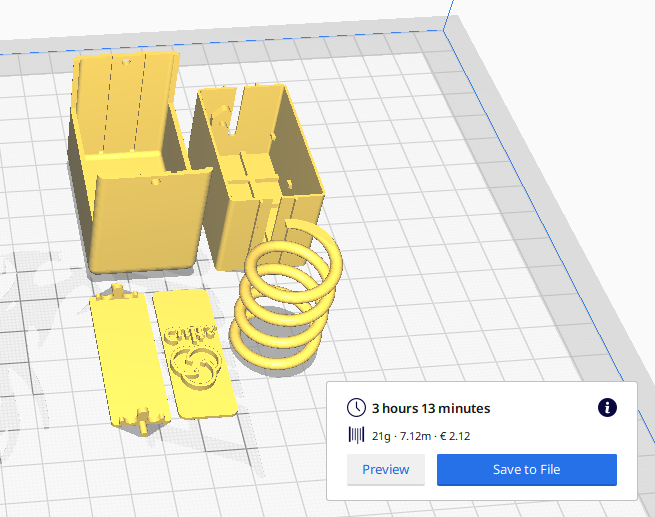
Task: Open the Preview button
Action: pos(386,469)
